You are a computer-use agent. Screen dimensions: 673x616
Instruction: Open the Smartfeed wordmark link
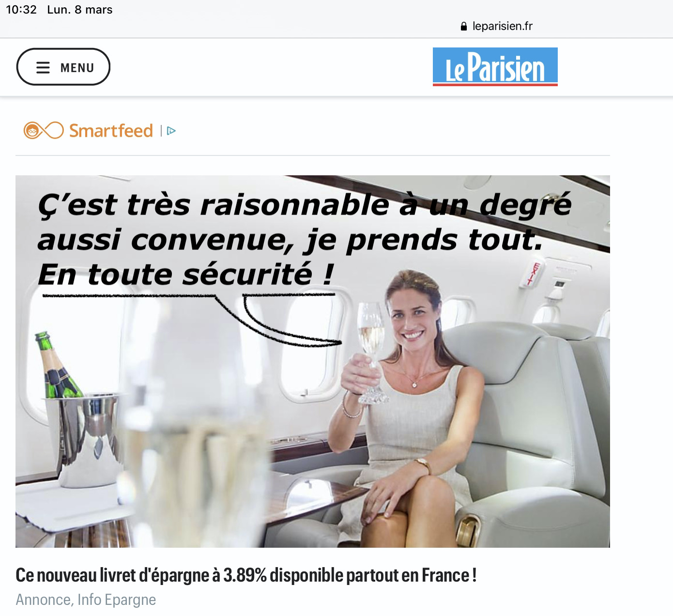click(x=111, y=130)
